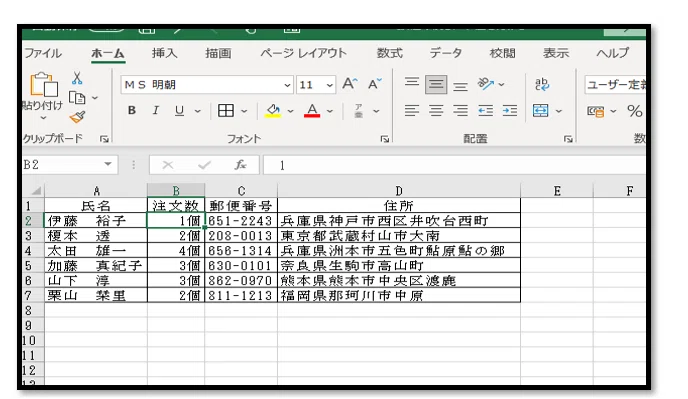Switch to the ページ レイアウト tab
The width and height of the screenshot is (688, 399).
point(303,53)
